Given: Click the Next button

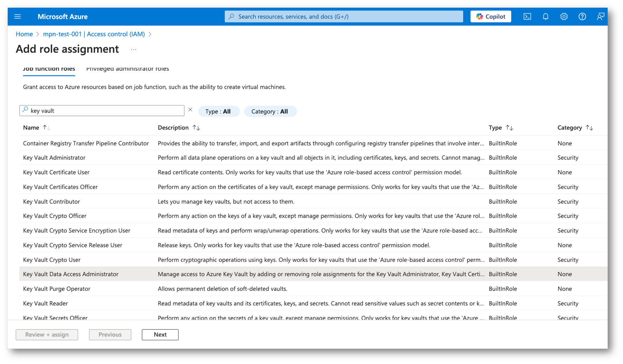Looking at the screenshot, I should 160,334.
